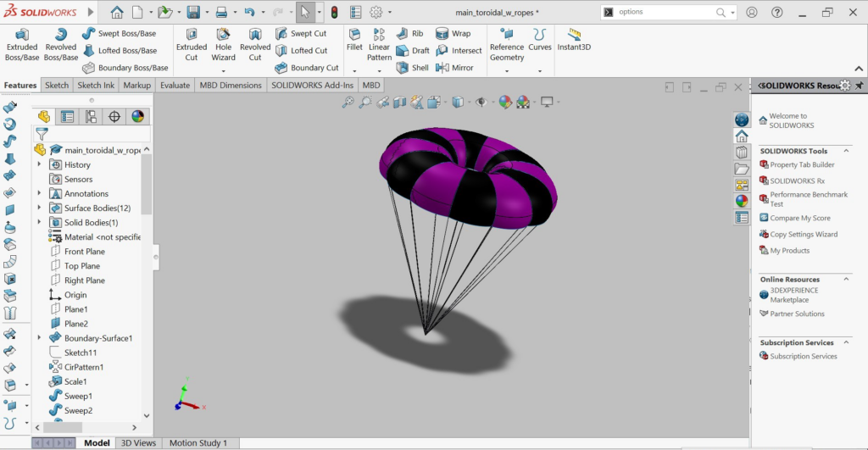Open the Reference Geometry dropdown
This screenshot has width=868, height=450.
point(507,71)
